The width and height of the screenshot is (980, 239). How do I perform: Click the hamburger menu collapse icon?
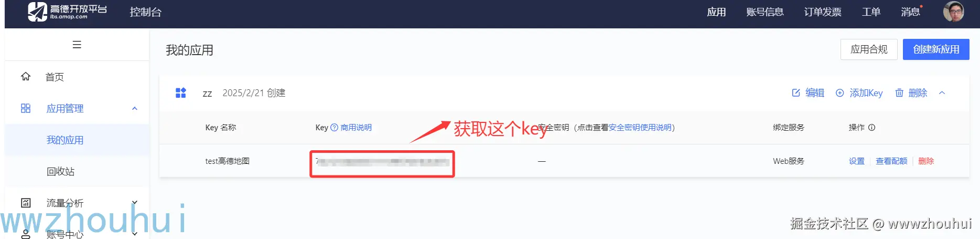(x=77, y=45)
